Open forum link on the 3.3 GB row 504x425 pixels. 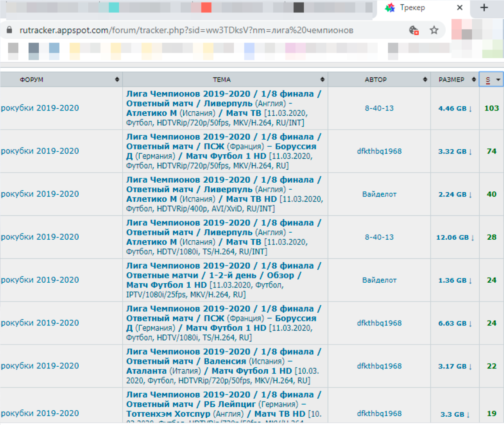(x=40, y=413)
